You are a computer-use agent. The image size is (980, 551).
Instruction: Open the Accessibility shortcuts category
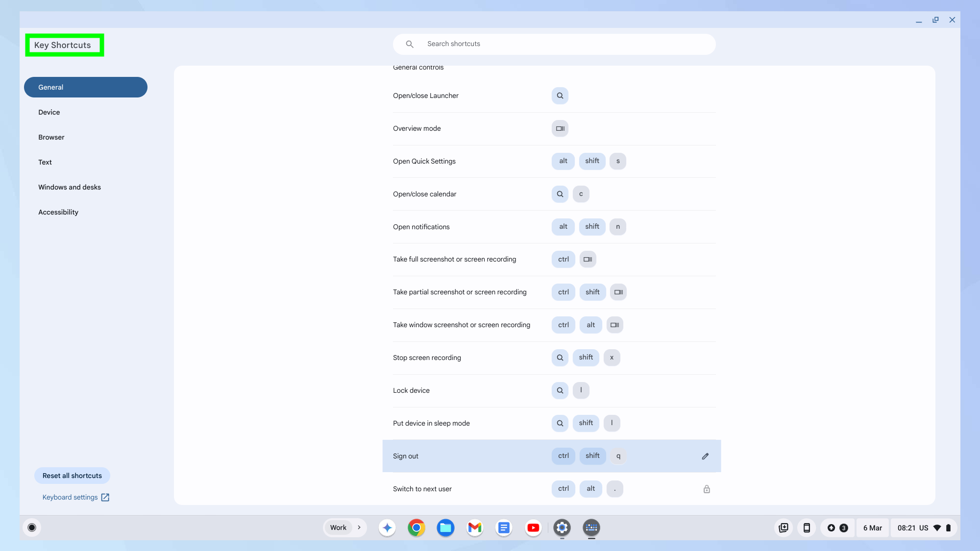click(58, 212)
